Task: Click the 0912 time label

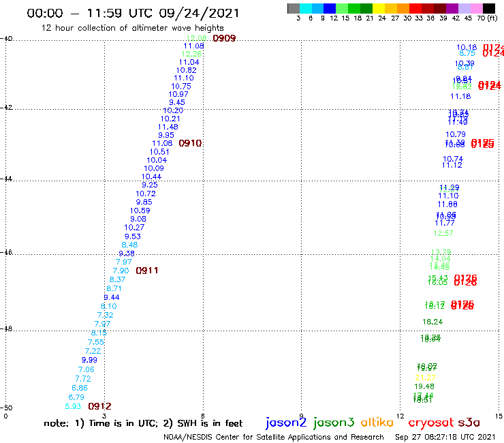Action: point(99,407)
